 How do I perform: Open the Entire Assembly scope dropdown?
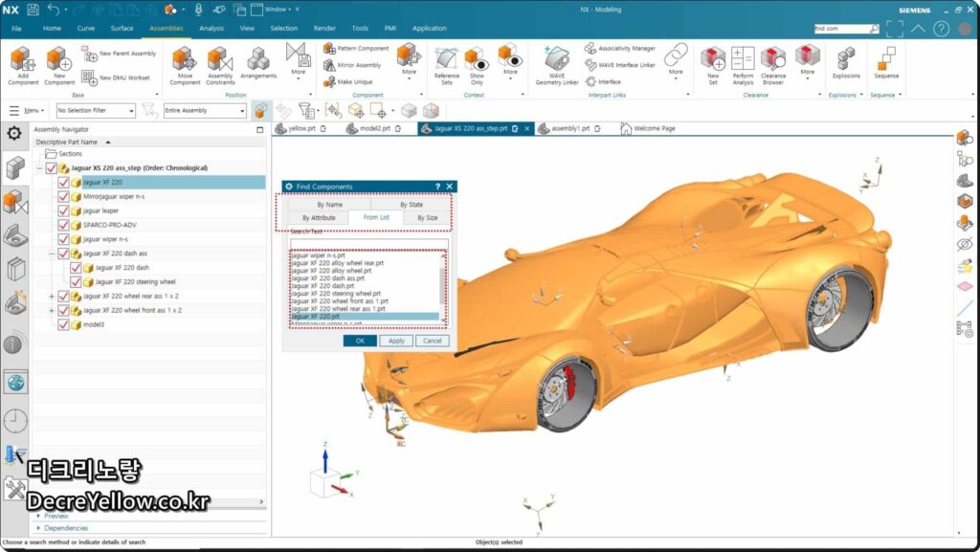point(205,111)
